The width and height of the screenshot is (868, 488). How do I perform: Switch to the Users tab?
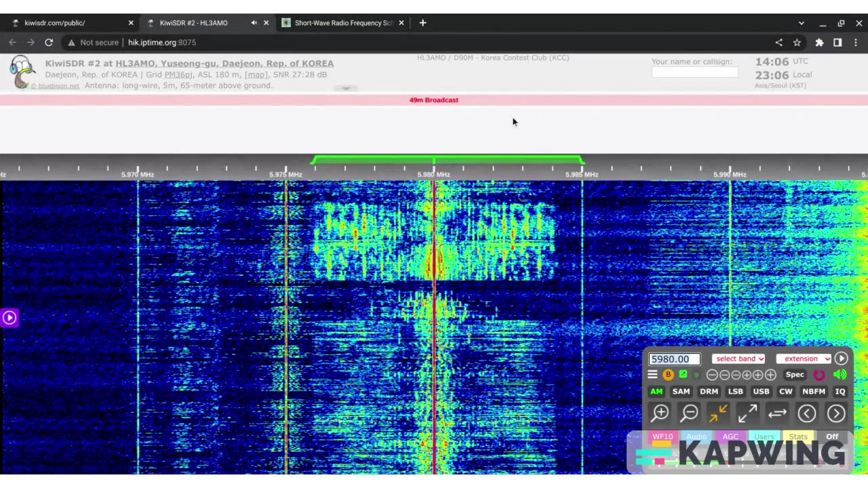click(x=764, y=436)
